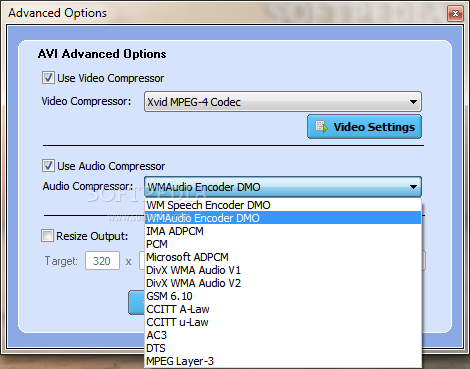Viewport: 470px width, 369px height.
Task: Open the Video Compressor dropdown
Action: tap(283, 102)
